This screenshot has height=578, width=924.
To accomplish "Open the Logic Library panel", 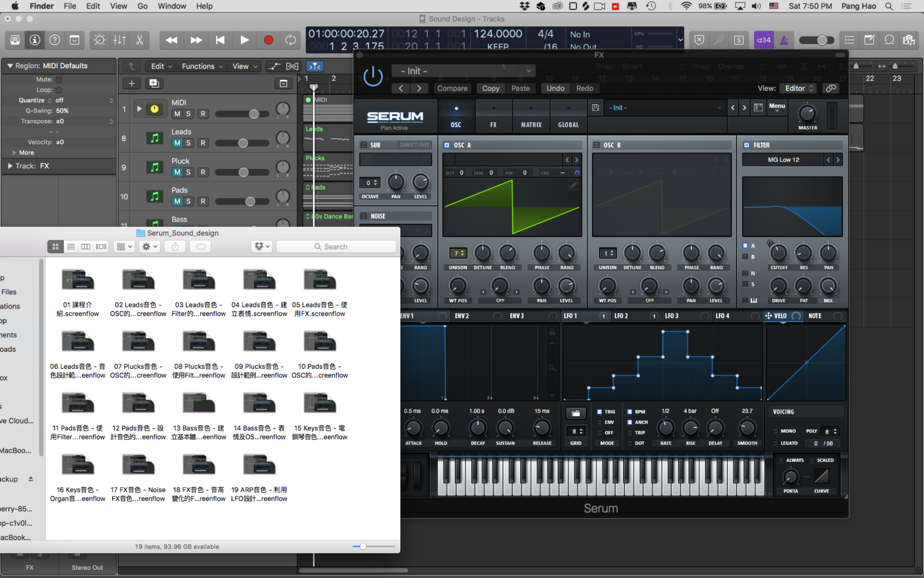I will click(x=15, y=40).
